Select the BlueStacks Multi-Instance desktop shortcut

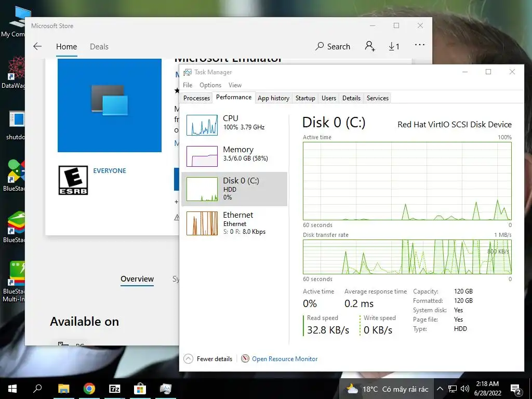(14, 282)
